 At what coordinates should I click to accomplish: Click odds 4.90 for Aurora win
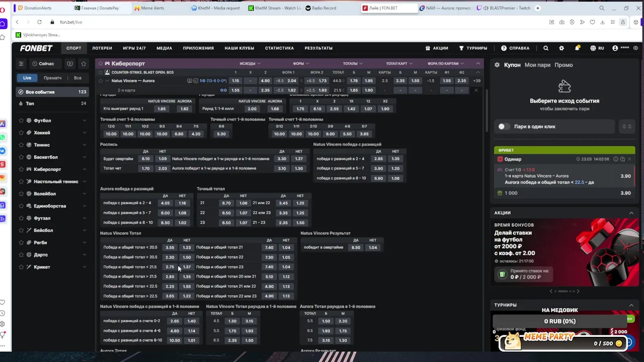tap(265, 81)
